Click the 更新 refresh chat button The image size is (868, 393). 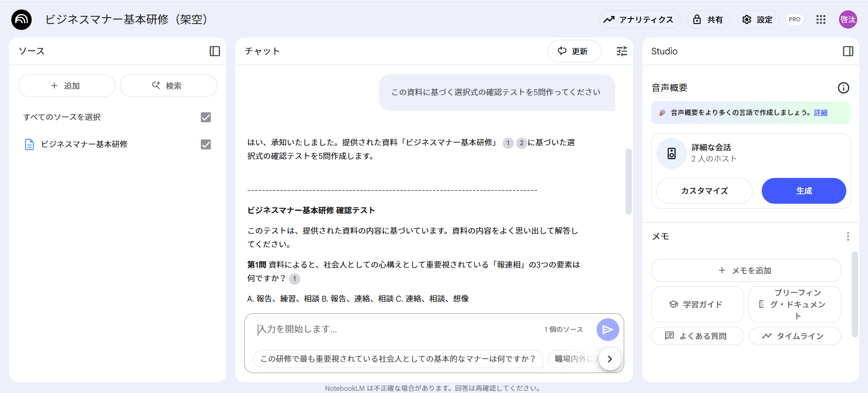tap(574, 51)
